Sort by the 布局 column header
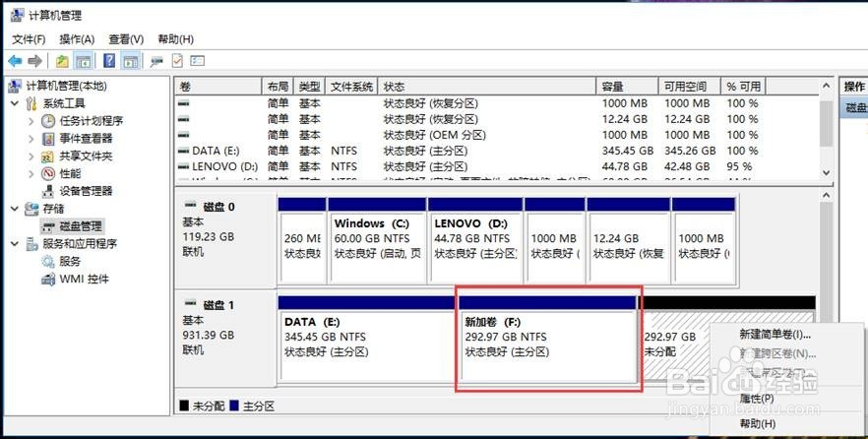Image resolution: width=868 pixels, height=439 pixels. point(278,87)
